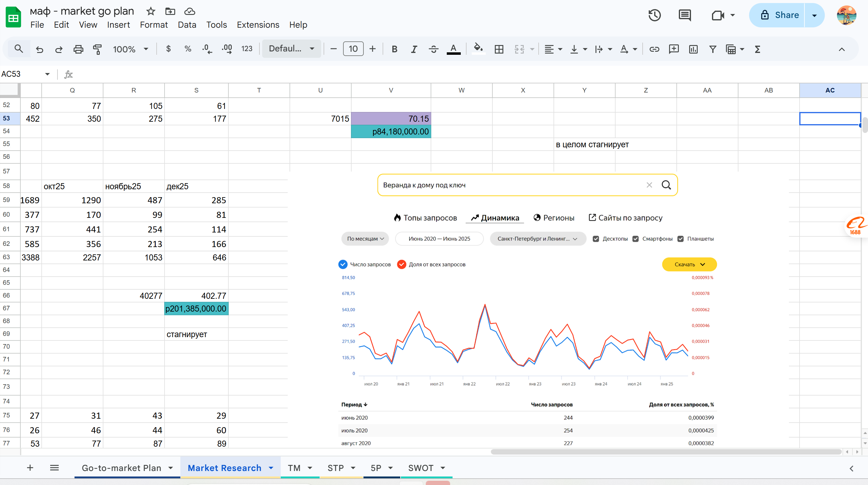868x485 pixels.
Task: Click the yellow Скачать button
Action: pos(689,264)
